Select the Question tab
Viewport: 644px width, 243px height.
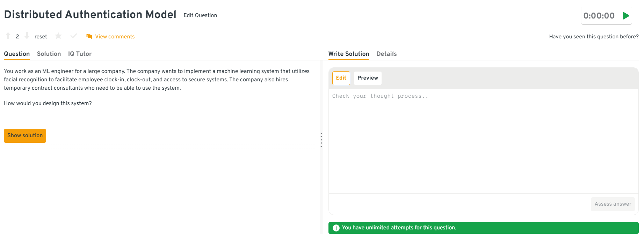pyautogui.click(x=17, y=54)
